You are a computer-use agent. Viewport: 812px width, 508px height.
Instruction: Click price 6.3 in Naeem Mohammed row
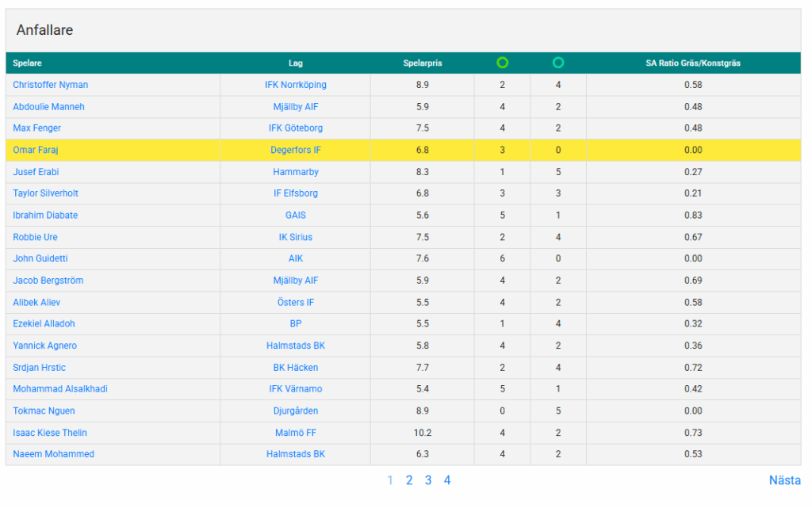coord(423,453)
